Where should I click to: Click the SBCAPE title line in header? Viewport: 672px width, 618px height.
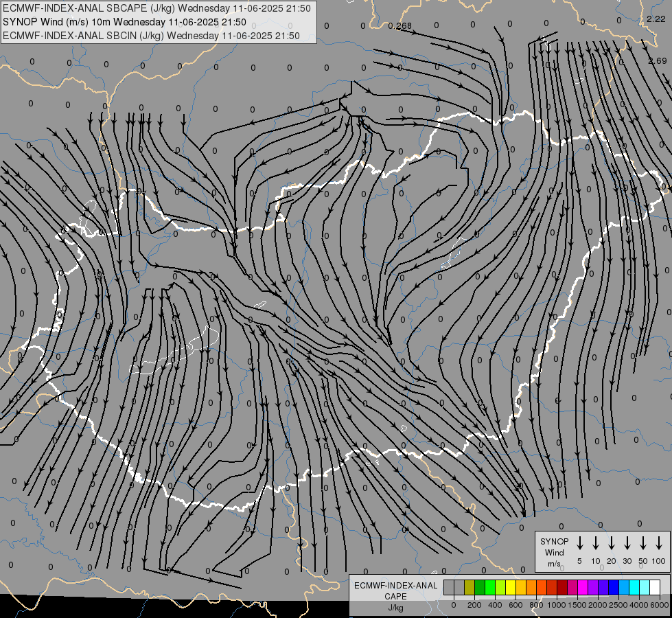click(157, 8)
